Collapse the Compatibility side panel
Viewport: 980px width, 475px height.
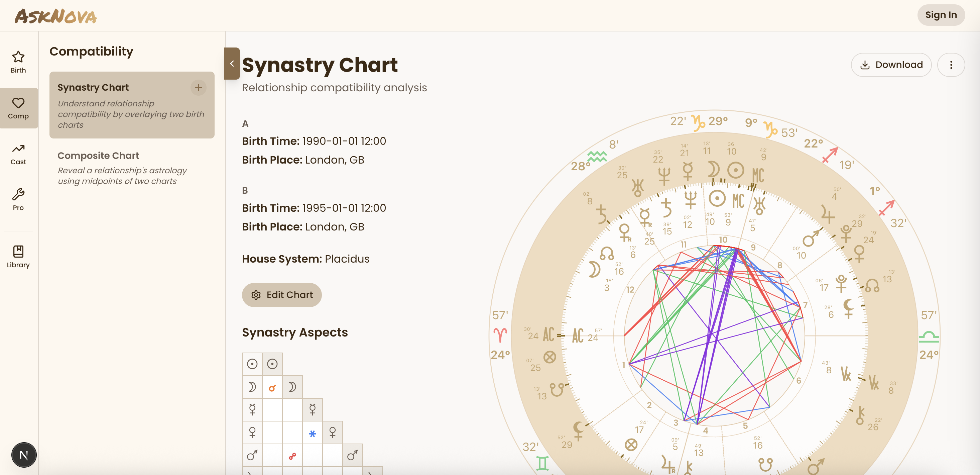pos(232,64)
